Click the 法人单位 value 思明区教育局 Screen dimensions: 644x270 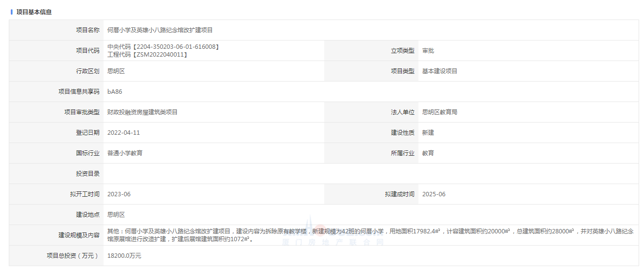pos(439,112)
